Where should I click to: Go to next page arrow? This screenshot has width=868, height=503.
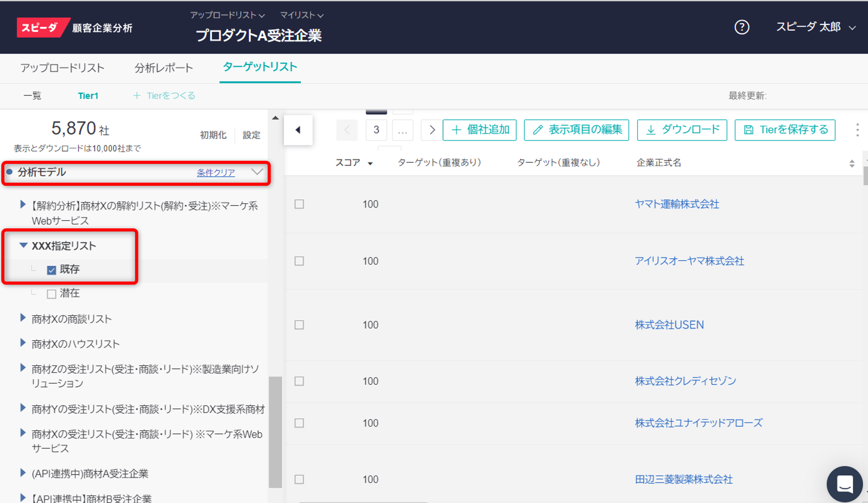pyautogui.click(x=432, y=130)
